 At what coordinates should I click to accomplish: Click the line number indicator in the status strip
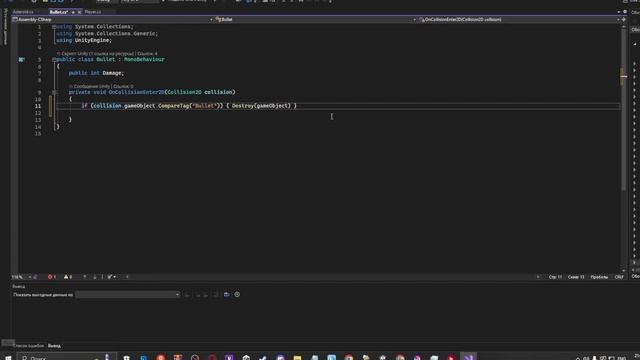(x=555, y=277)
